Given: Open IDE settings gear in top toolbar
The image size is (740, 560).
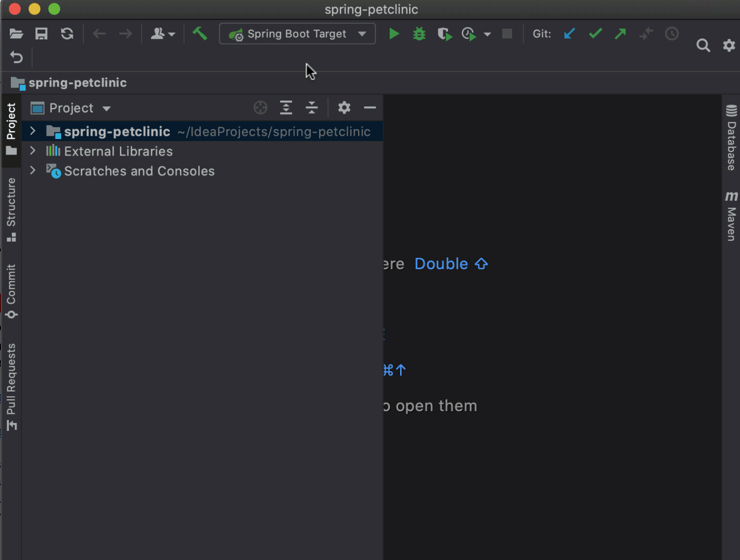Looking at the screenshot, I should click(729, 45).
